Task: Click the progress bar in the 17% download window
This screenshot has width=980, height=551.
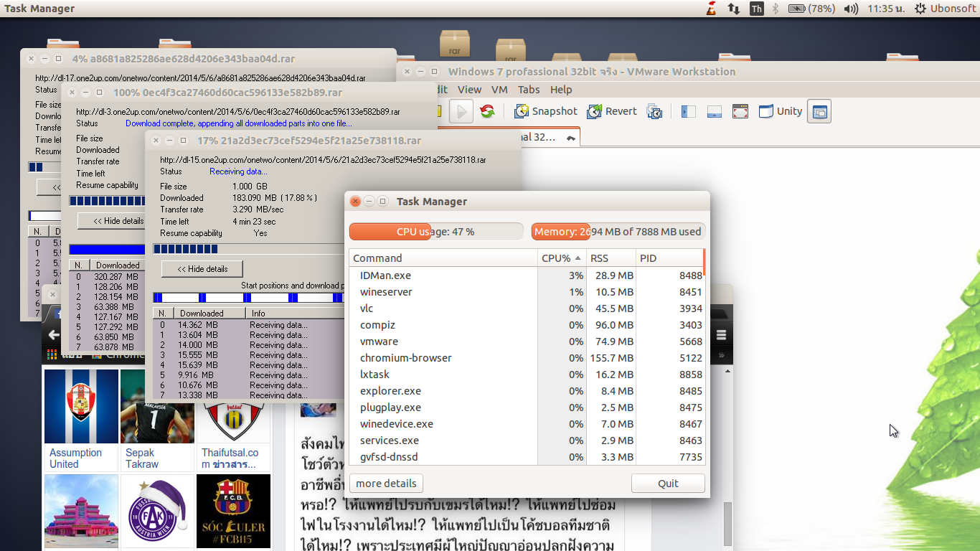Action: point(249,249)
